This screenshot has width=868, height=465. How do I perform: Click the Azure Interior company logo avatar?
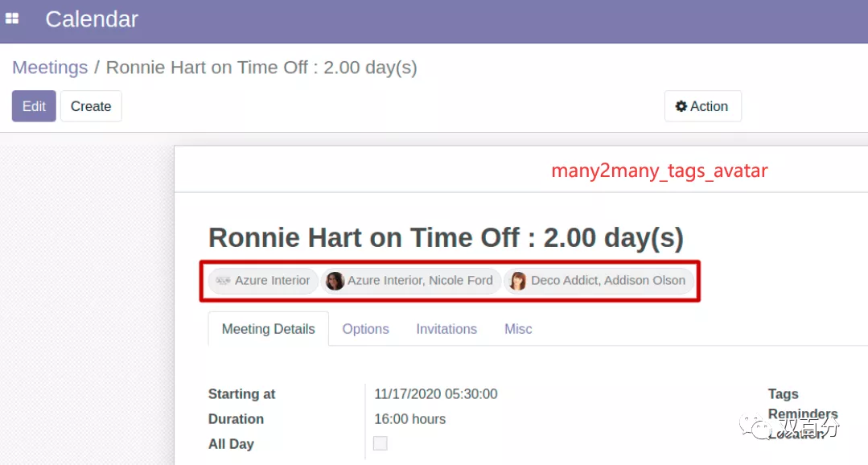tap(223, 281)
